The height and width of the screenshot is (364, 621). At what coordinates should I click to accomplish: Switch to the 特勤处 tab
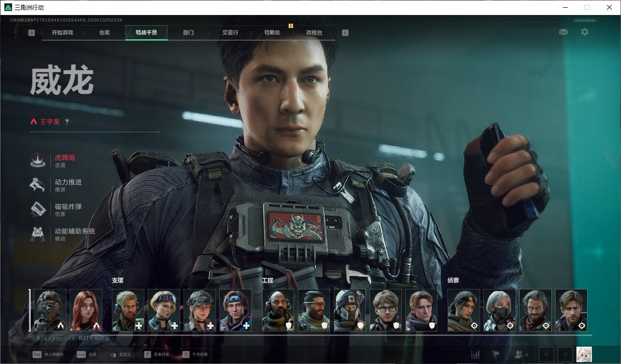pos(272,32)
